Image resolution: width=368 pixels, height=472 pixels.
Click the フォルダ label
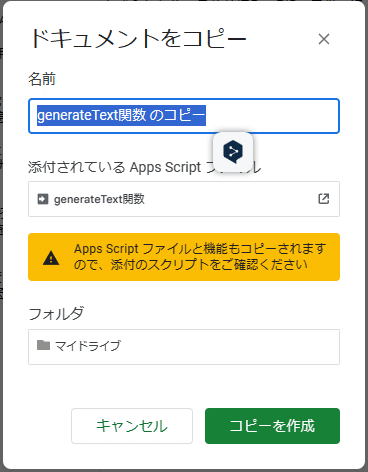(56, 313)
